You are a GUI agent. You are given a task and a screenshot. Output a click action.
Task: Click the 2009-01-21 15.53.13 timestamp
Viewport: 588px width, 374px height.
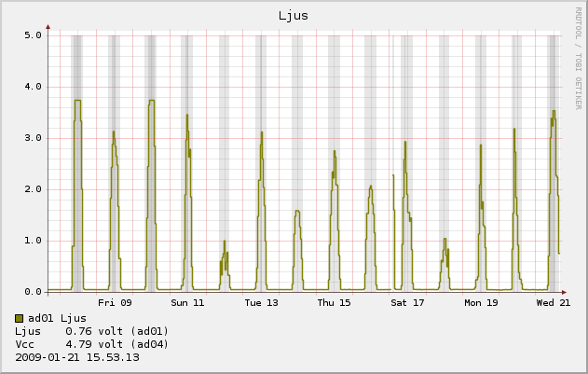(x=77, y=357)
